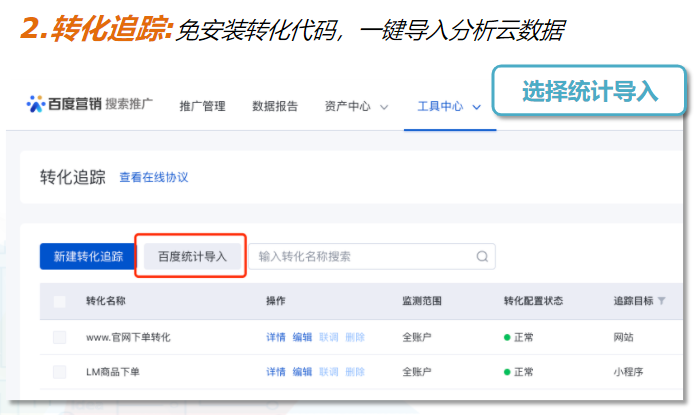Click the 监测范围 column header

click(x=422, y=301)
